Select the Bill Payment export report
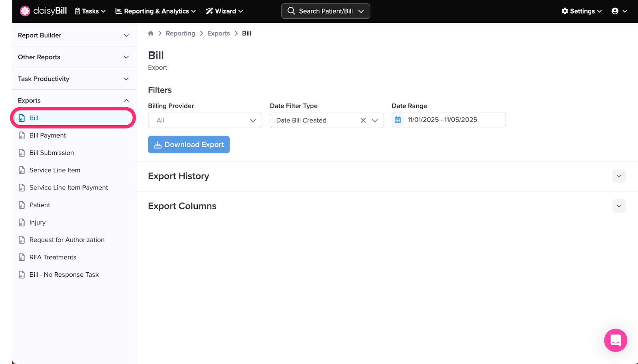The height and width of the screenshot is (364, 638). pyautogui.click(x=47, y=136)
